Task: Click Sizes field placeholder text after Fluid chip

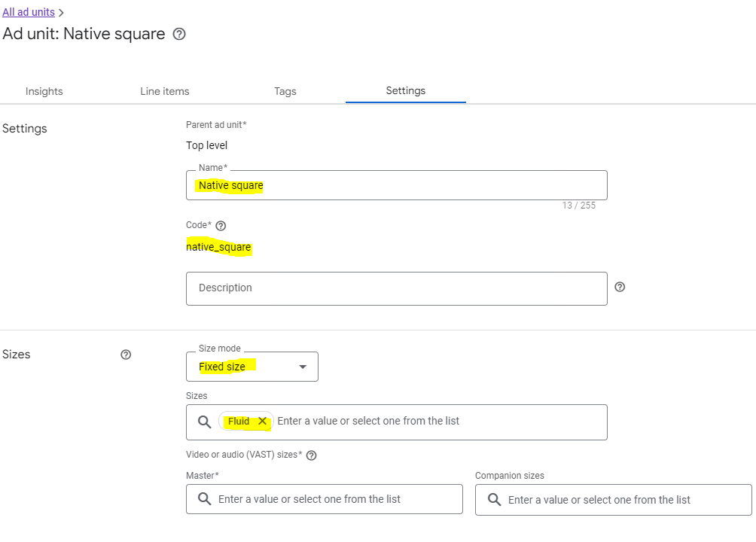Action: [x=368, y=422]
